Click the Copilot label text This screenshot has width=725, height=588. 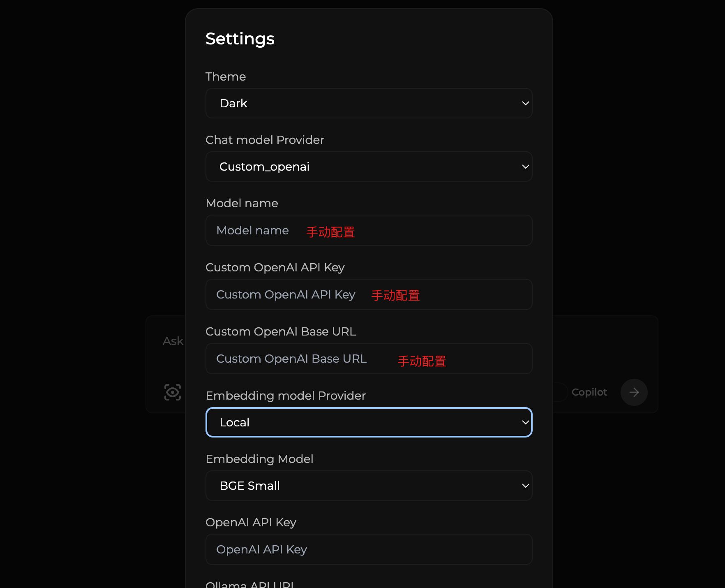point(589,392)
